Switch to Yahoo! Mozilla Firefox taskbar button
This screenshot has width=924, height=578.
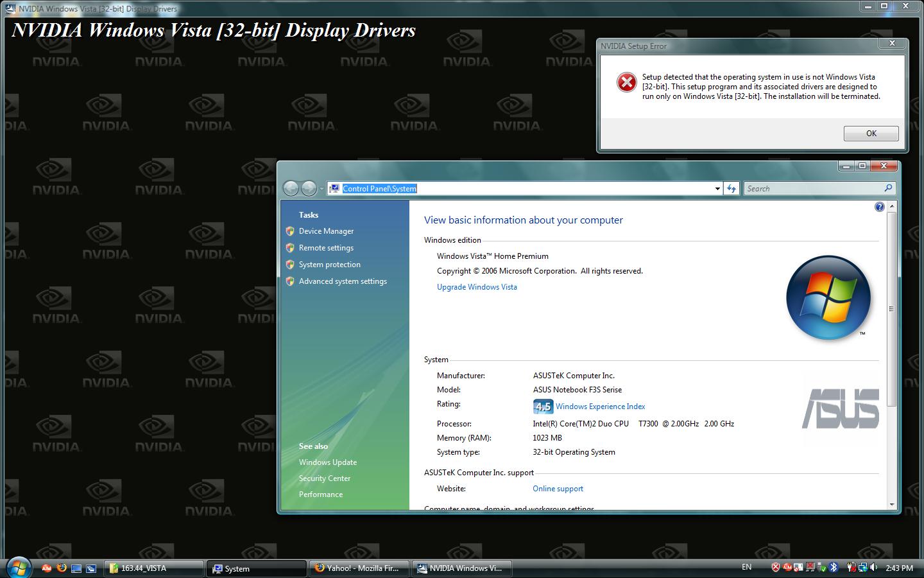click(359, 568)
